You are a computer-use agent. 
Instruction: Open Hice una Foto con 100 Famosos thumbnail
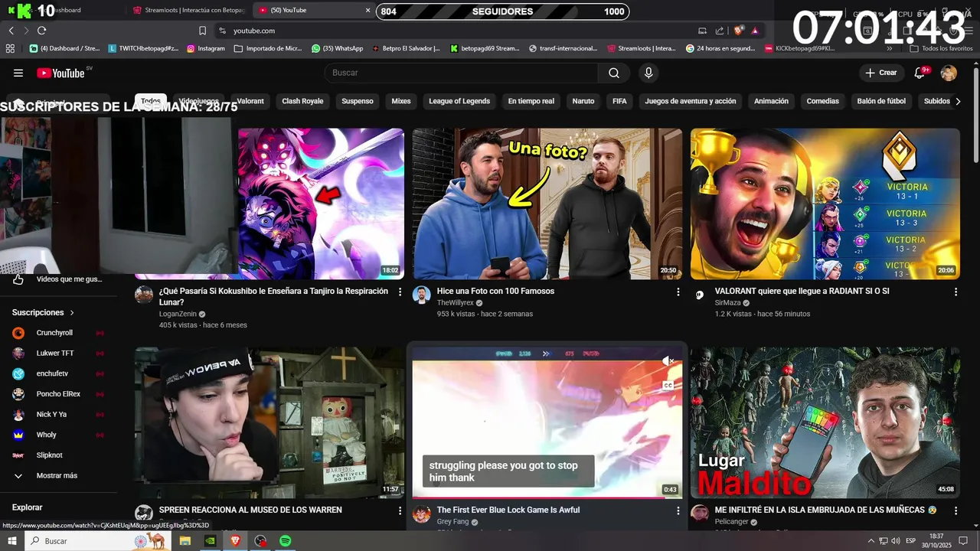[547, 204]
